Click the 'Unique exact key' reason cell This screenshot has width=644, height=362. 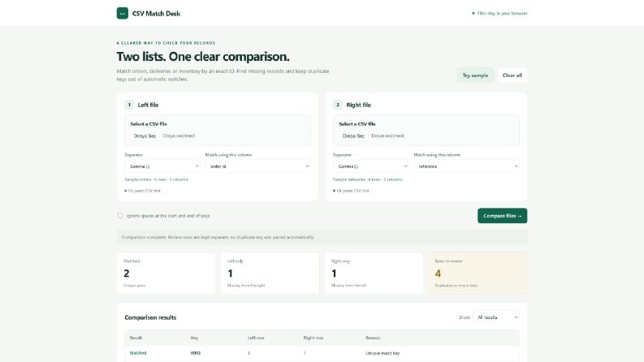[x=383, y=353]
